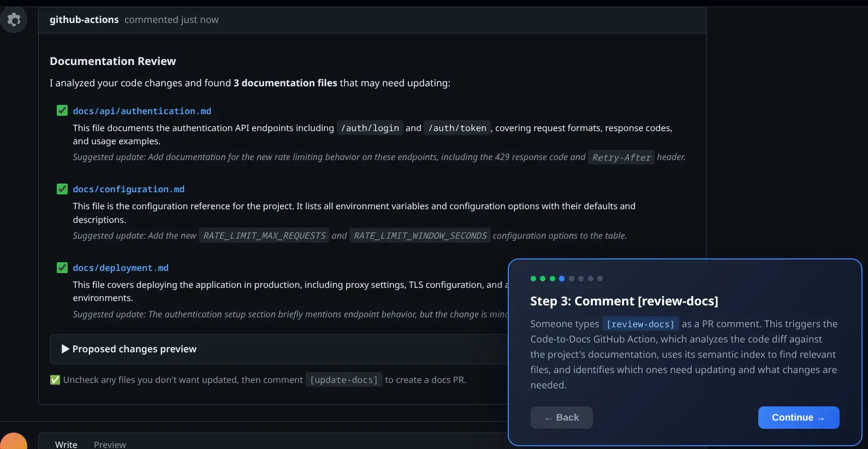Viewport: 868px width, 449px height.
Task: Switch to the Preview tab
Action: (110, 444)
